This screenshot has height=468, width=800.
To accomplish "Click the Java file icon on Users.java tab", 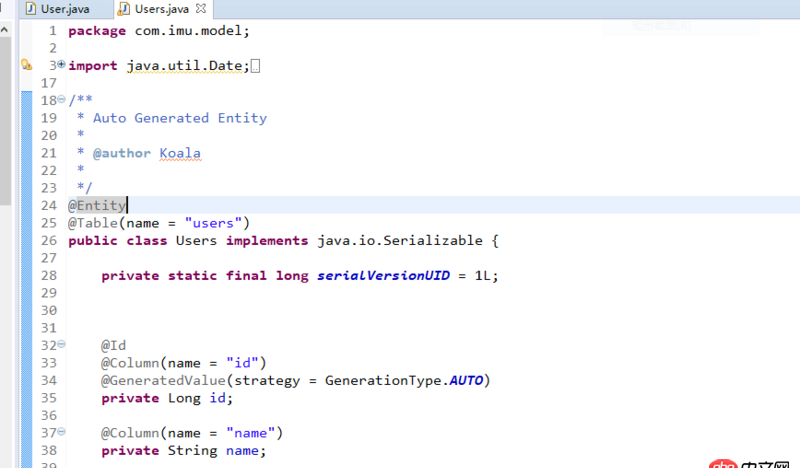I will (124, 9).
